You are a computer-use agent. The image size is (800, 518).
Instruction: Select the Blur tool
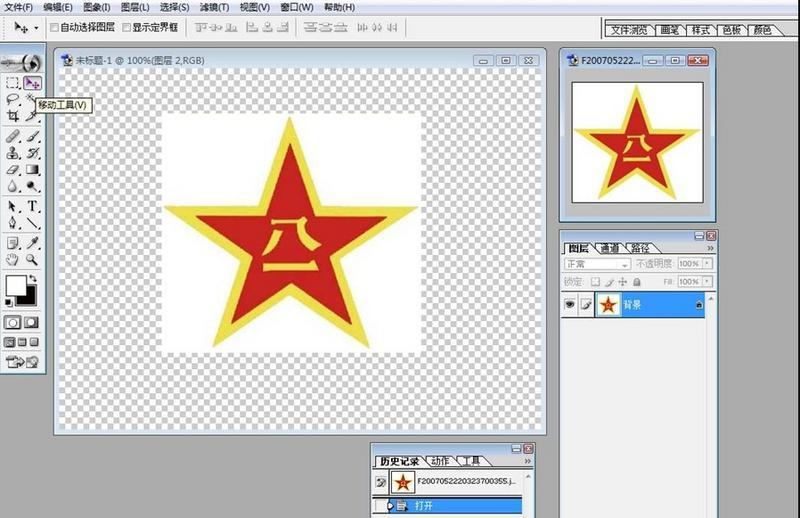(x=13, y=186)
